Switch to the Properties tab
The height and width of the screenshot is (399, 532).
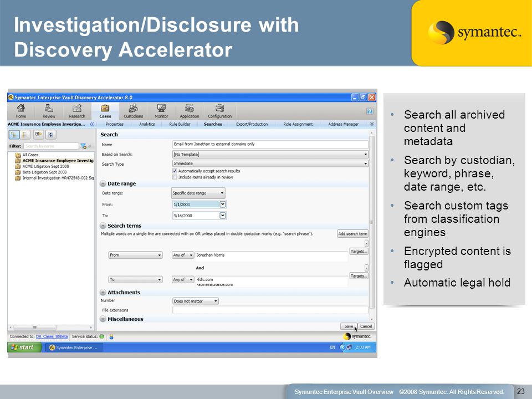pos(115,124)
